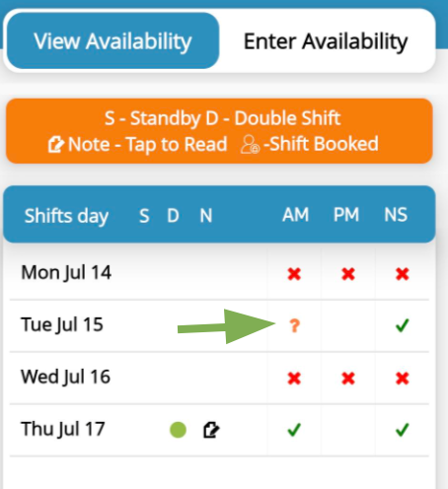This screenshot has height=489, width=448.
Task: Select the Mon Jul 14 row label
Action: tap(66, 273)
